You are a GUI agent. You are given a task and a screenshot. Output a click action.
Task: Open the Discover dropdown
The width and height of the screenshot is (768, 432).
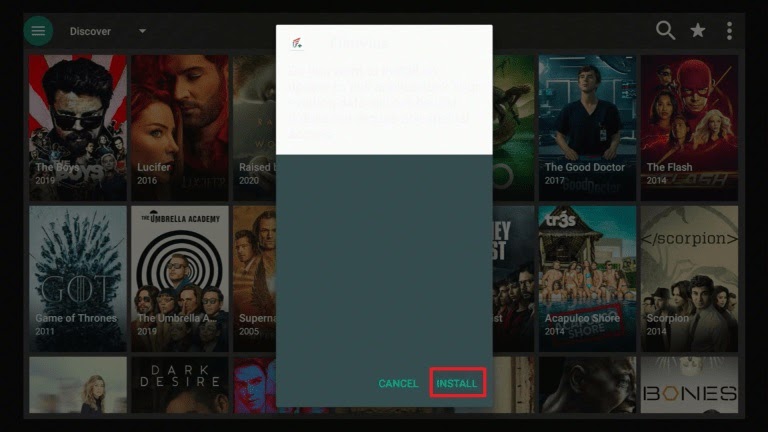[x=142, y=31]
